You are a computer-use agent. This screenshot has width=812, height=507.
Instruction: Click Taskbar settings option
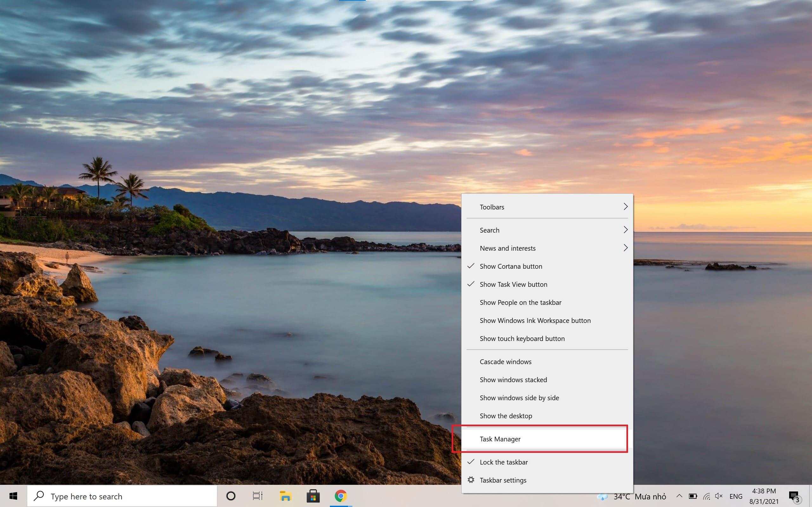(x=503, y=479)
